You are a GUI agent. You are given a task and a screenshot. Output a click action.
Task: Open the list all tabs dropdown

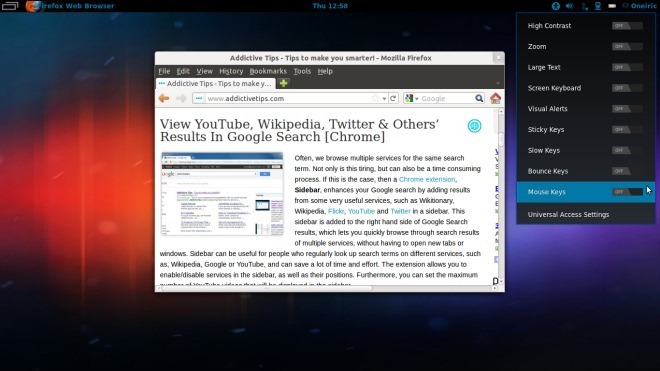[498, 83]
